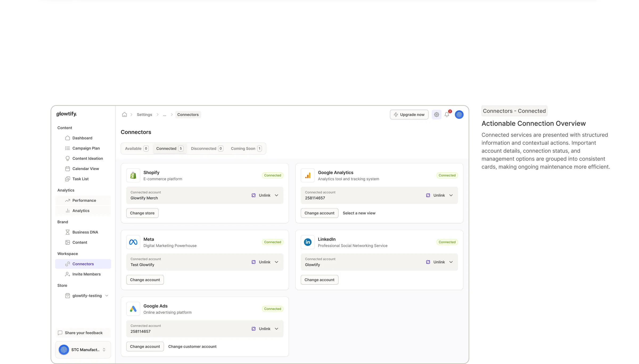Click Change account on the Meta card
Screen dimensions: 639x364
click(x=145, y=280)
